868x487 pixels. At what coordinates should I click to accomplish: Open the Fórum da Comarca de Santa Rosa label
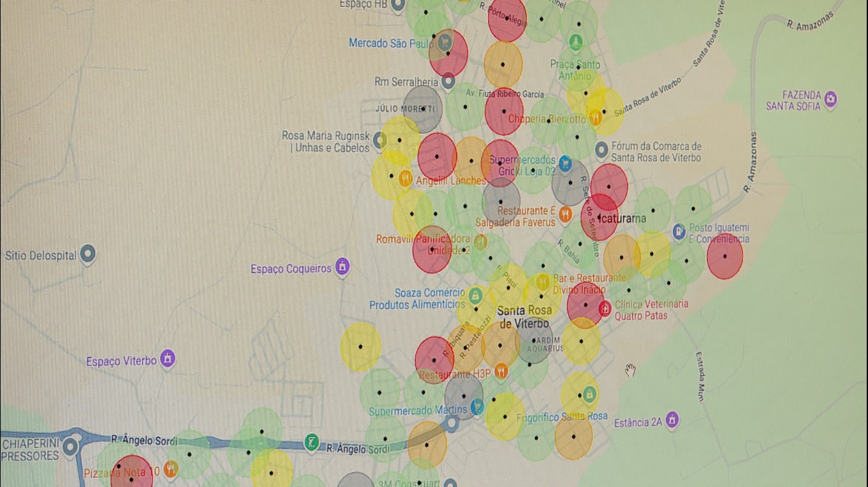click(x=656, y=152)
